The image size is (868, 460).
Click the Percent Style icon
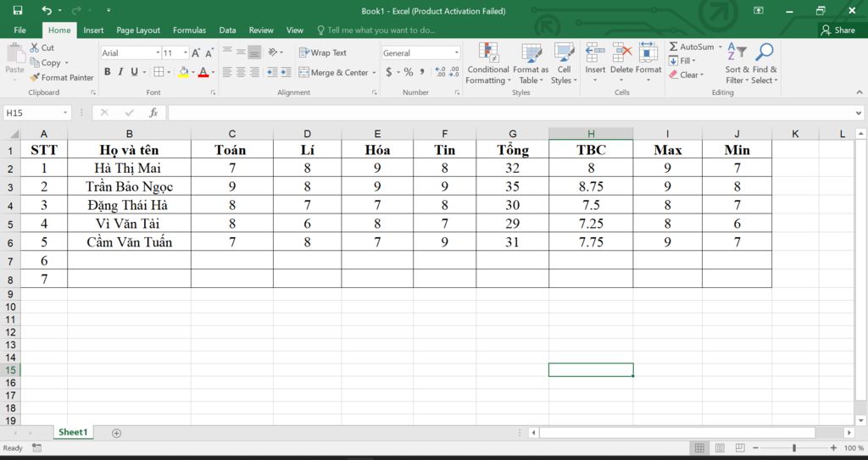pyautogui.click(x=409, y=72)
